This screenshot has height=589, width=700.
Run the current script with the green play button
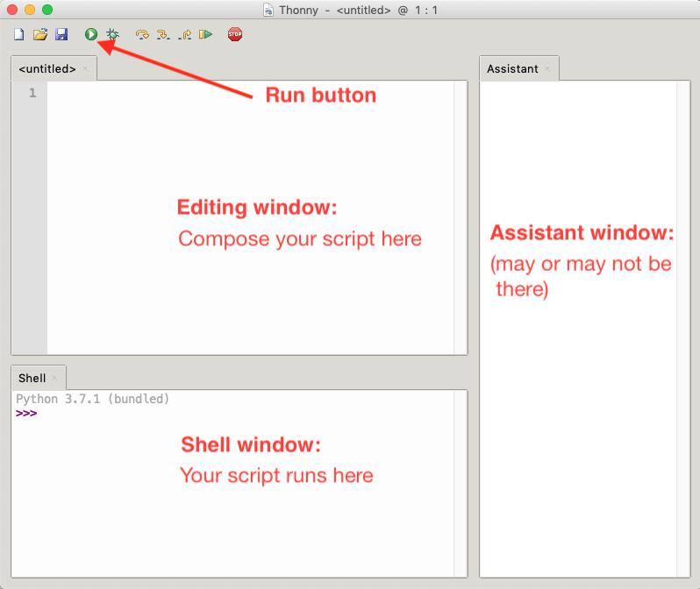pos(91,34)
